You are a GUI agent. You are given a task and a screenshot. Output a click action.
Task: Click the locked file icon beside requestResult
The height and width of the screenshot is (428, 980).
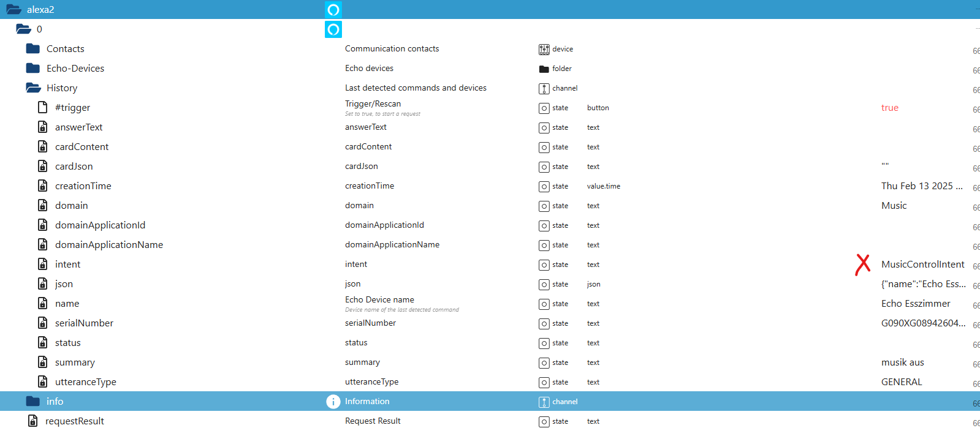[x=32, y=421]
